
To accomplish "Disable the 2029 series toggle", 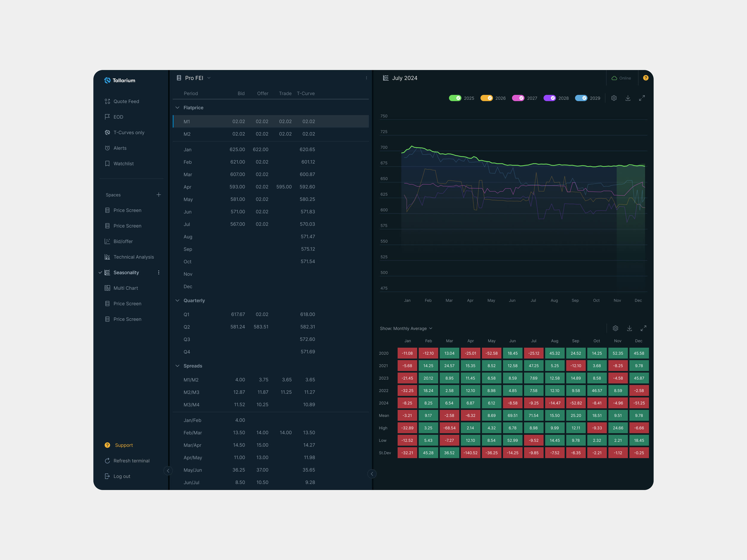I will [581, 98].
